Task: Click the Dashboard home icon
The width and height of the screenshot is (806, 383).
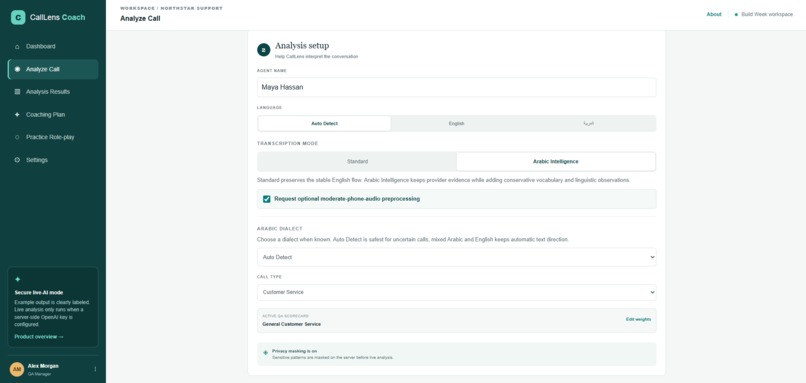Action: (17, 46)
